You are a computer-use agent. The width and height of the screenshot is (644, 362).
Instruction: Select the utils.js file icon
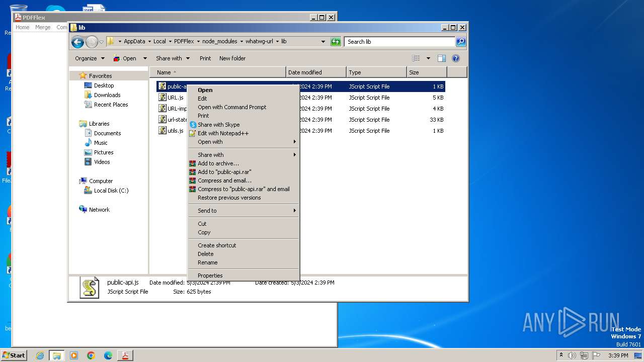pyautogui.click(x=163, y=131)
